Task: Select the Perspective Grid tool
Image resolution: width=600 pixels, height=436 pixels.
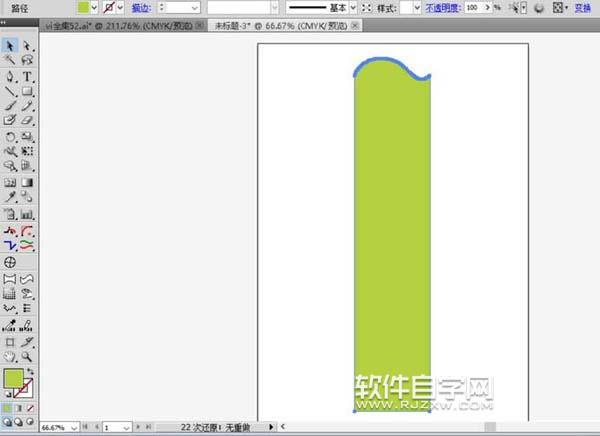Action: tap(27, 166)
